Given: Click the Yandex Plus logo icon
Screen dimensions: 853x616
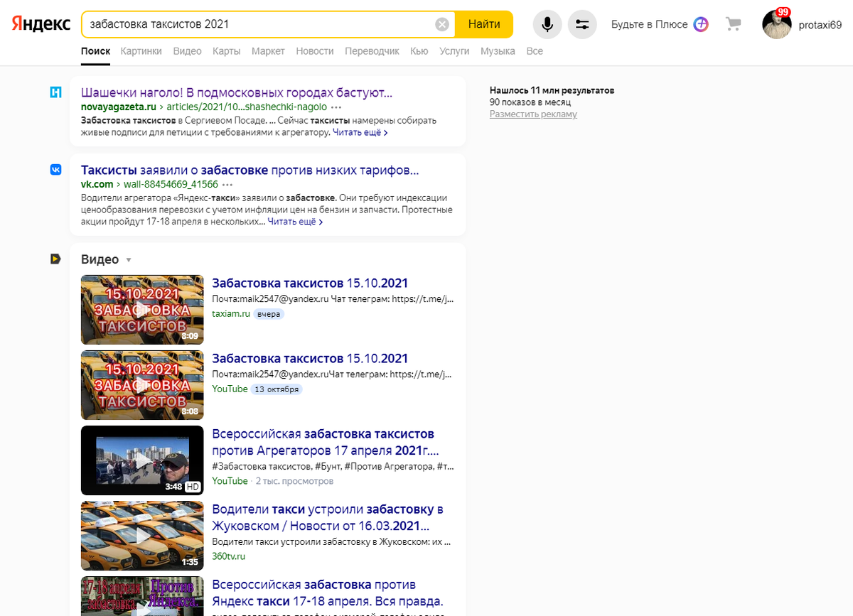Looking at the screenshot, I should coord(701,24).
